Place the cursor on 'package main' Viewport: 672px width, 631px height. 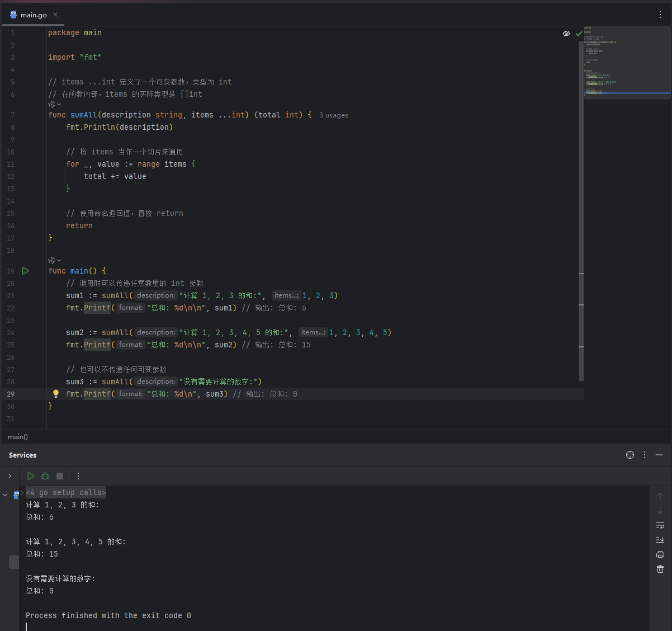(x=75, y=33)
